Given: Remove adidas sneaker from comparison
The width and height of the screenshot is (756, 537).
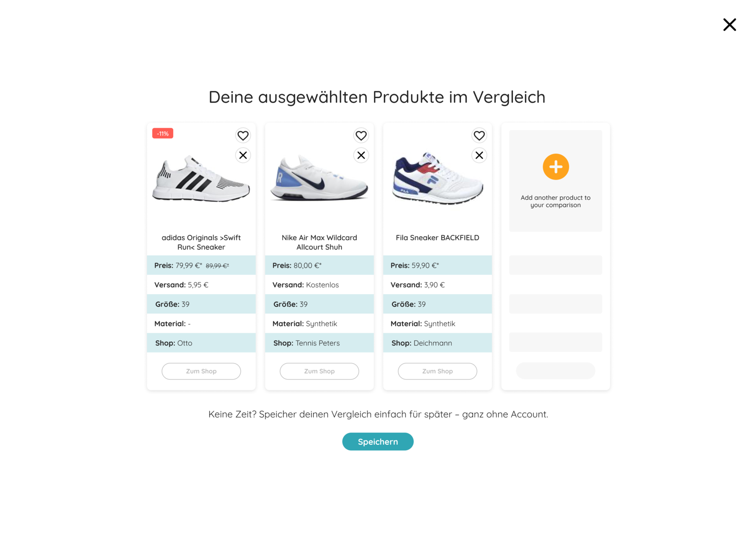Looking at the screenshot, I should click(x=243, y=155).
